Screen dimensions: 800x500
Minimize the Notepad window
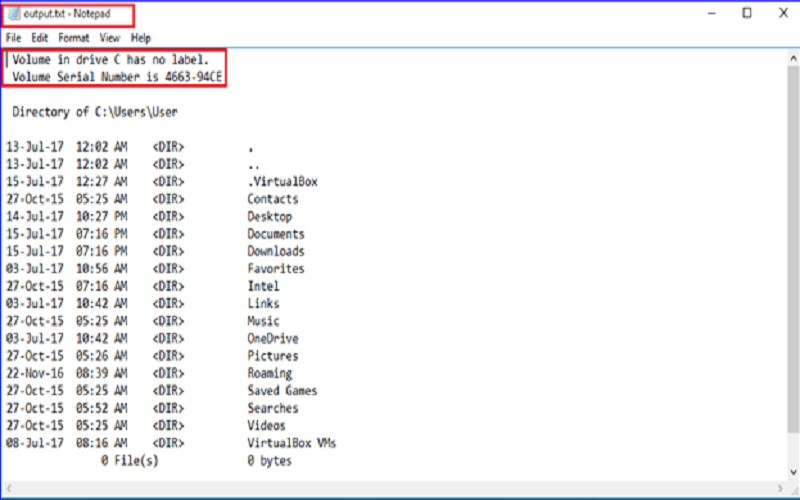[712, 13]
